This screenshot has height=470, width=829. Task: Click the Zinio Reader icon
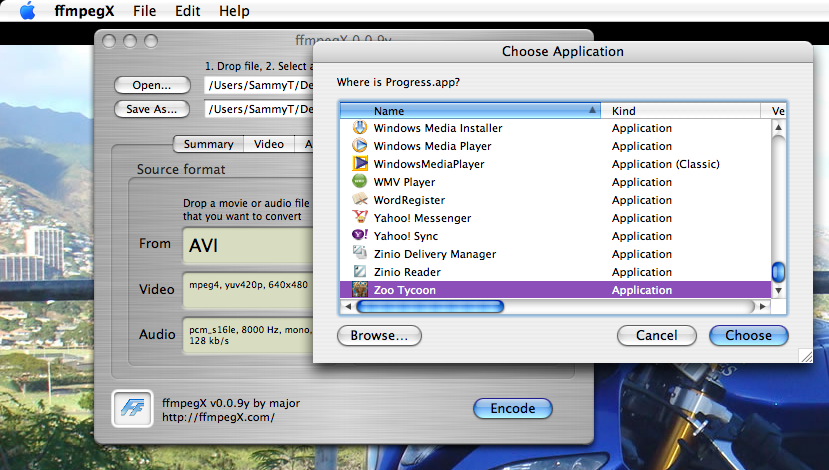point(360,271)
